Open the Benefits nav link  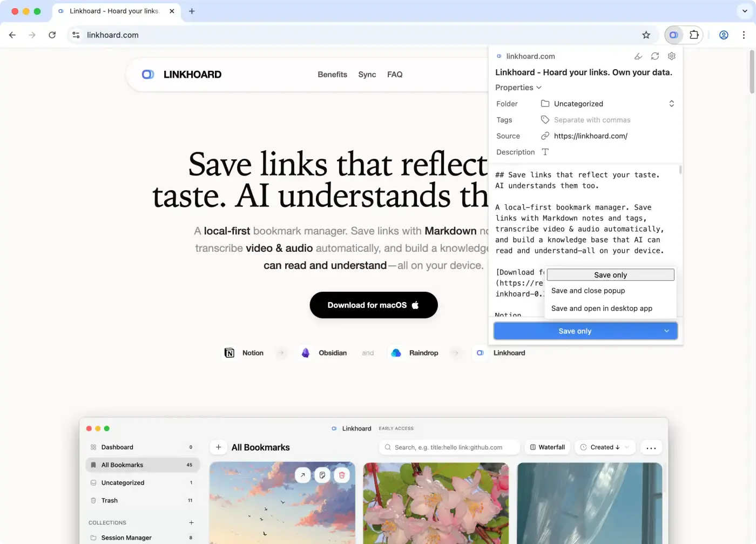tap(332, 75)
